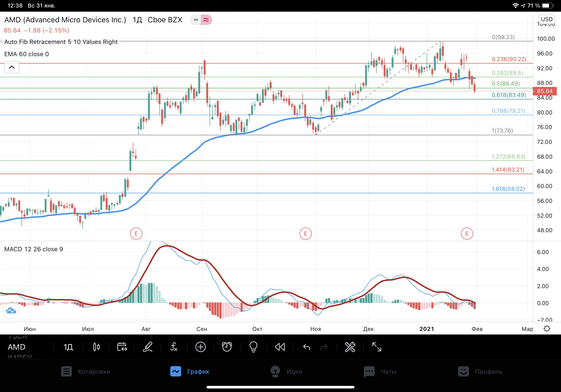Undo the last chart action

coord(306,347)
